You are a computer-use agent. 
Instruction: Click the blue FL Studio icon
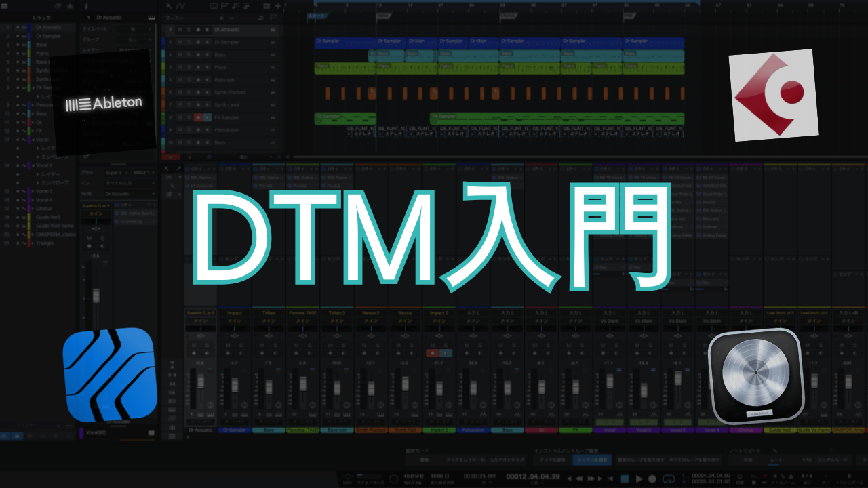[x=111, y=375]
